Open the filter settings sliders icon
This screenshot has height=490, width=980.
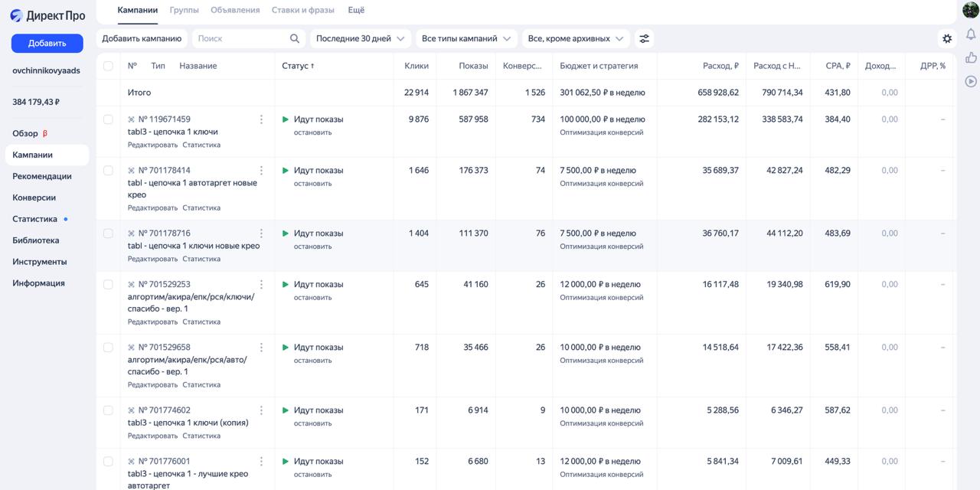(645, 38)
